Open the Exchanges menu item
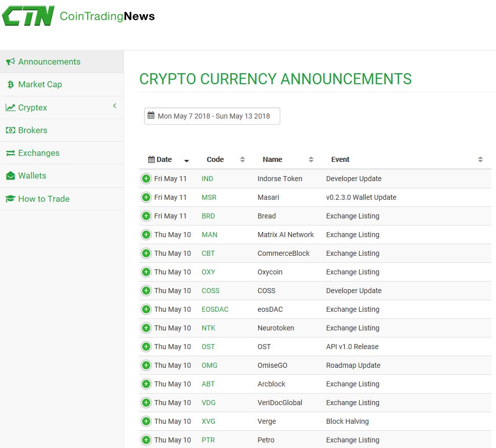This screenshot has height=448, width=496. pos(61,153)
